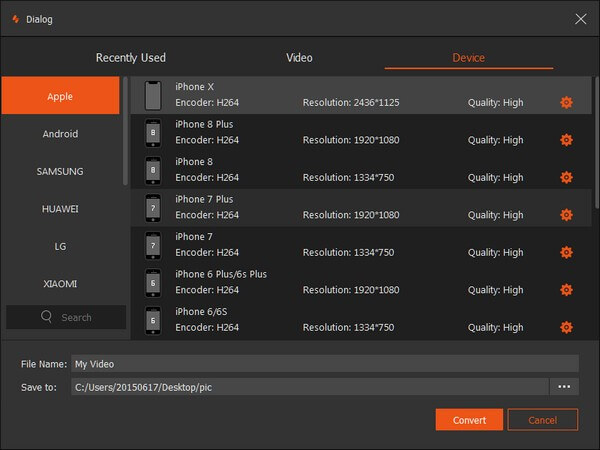Open settings gear for iPhone X preset
This screenshot has width=600, height=450.
566,102
